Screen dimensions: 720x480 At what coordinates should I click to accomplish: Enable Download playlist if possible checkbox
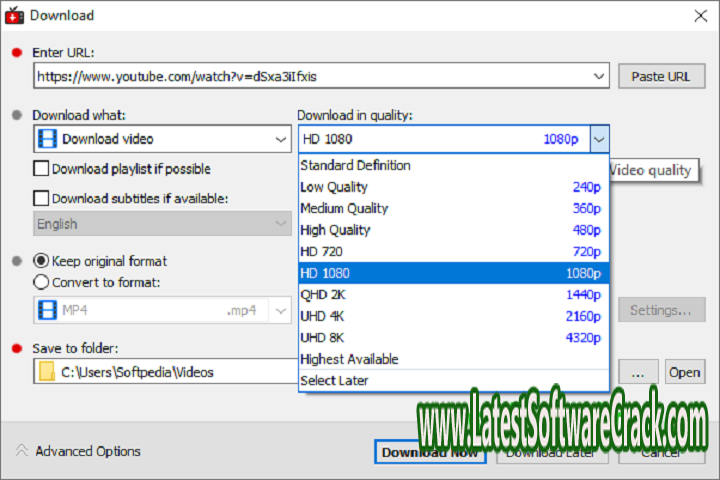41,169
